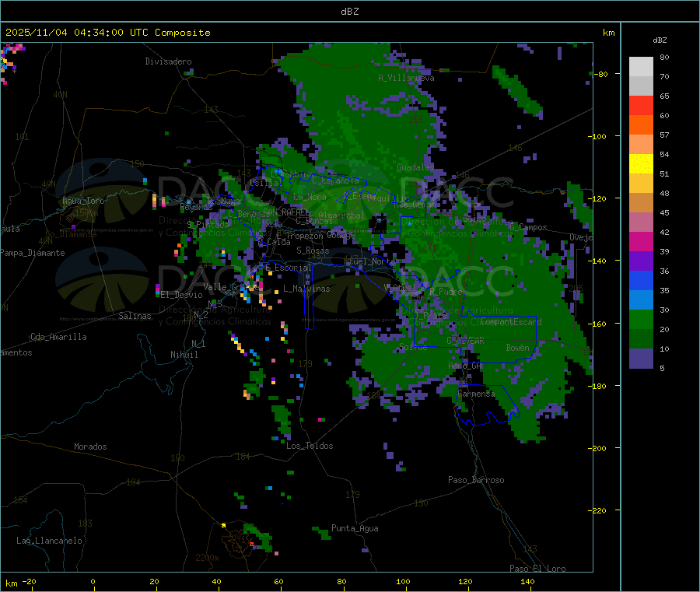Click the orange 57–60 dBZ legend swatch
The image size is (700, 592).
[x=641, y=125]
